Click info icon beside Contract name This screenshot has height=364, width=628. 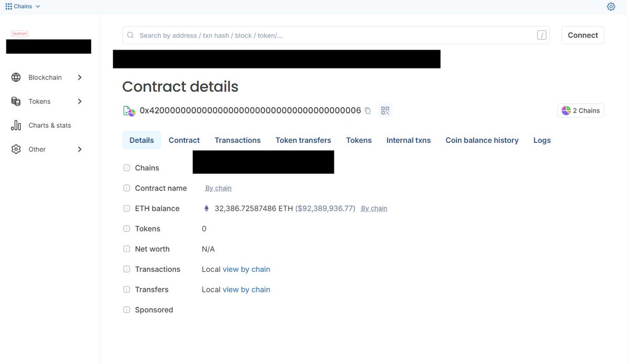point(127,188)
